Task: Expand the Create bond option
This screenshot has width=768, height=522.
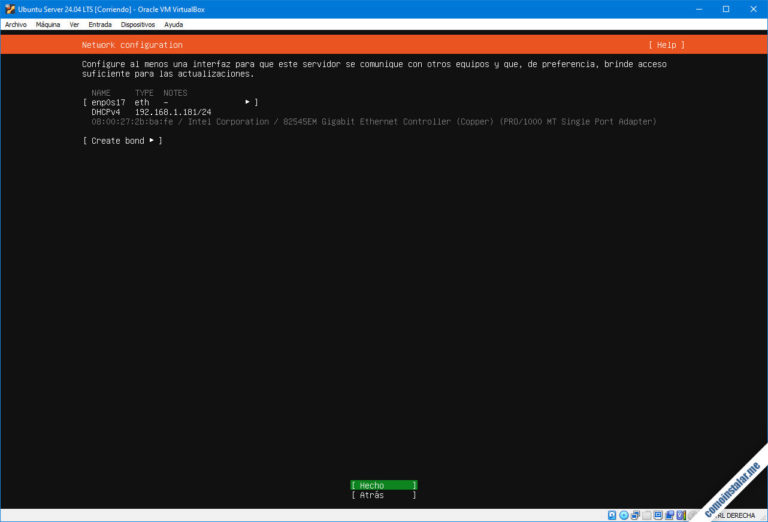Action: click(122, 141)
